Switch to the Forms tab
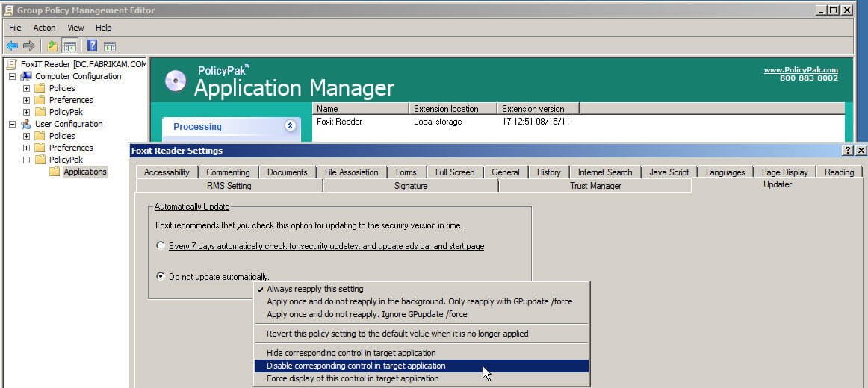Image resolution: width=868 pixels, height=388 pixels. tap(406, 172)
